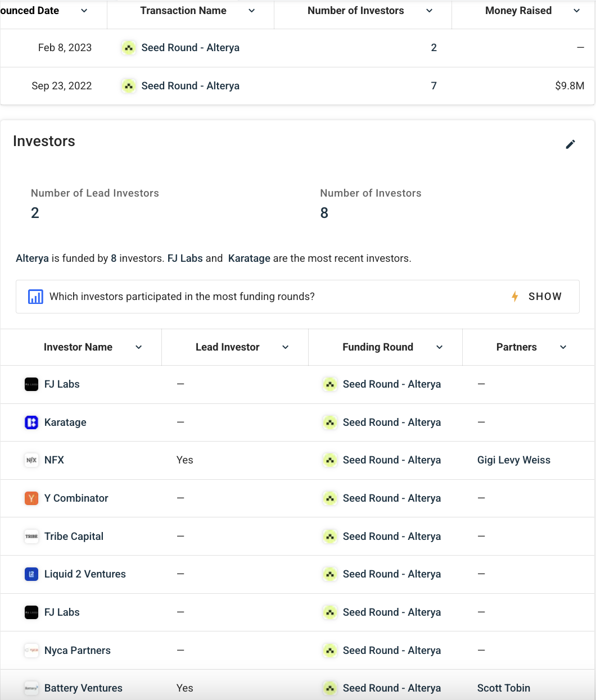The height and width of the screenshot is (700, 596).
Task: Click the pencil edit icon in Investors section
Action: coord(570,144)
